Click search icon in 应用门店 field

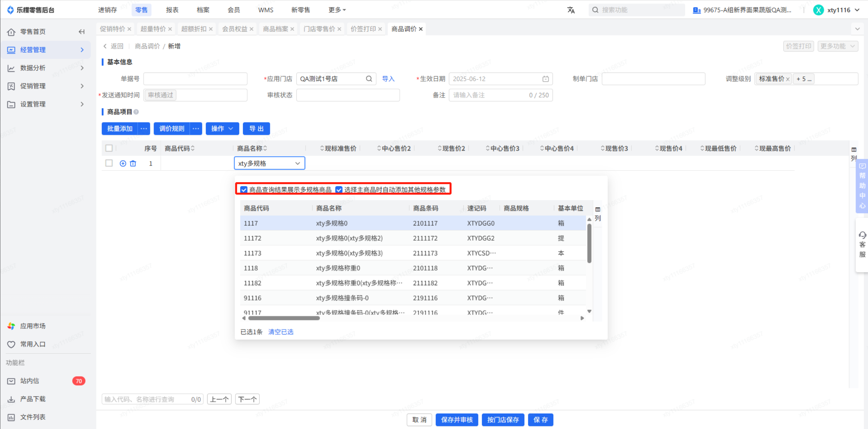point(369,79)
